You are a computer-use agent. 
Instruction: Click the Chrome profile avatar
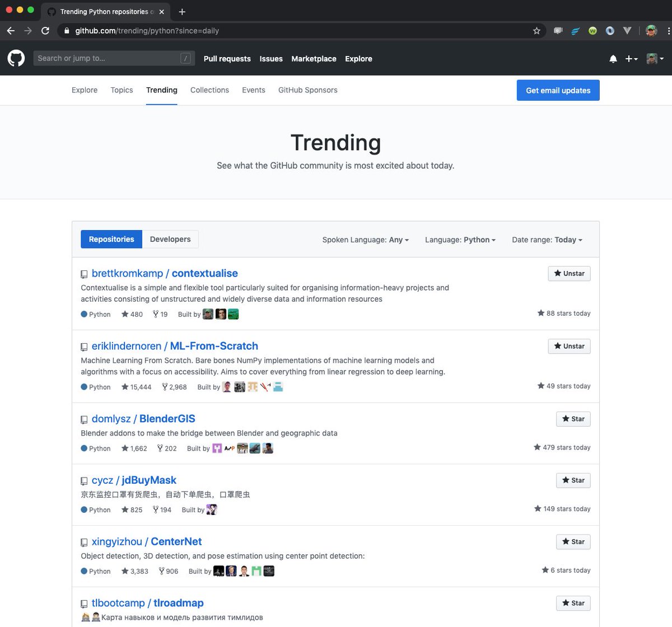651,31
